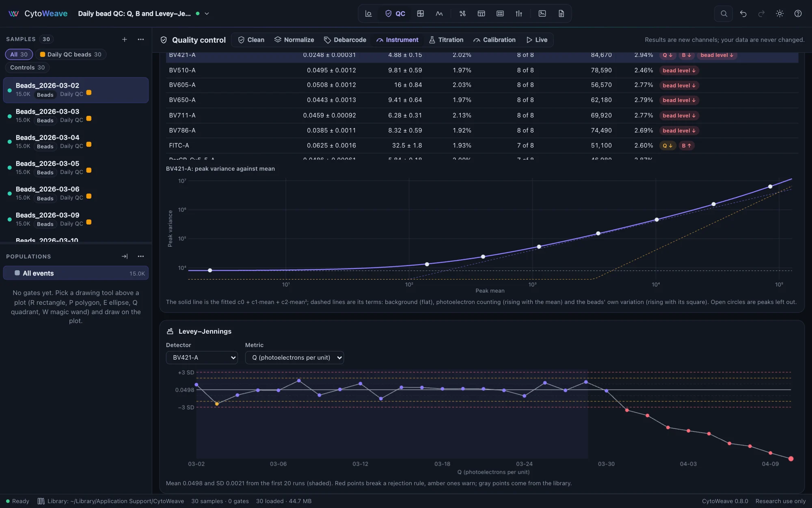Image resolution: width=812 pixels, height=508 pixels.
Task: Open the vertical sliders compensation icon
Action: pos(519,13)
